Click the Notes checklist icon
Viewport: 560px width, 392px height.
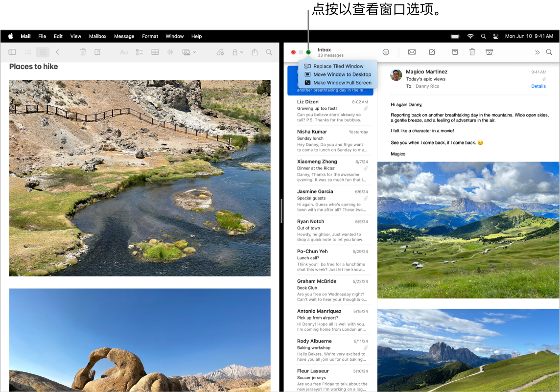pyautogui.click(x=140, y=52)
